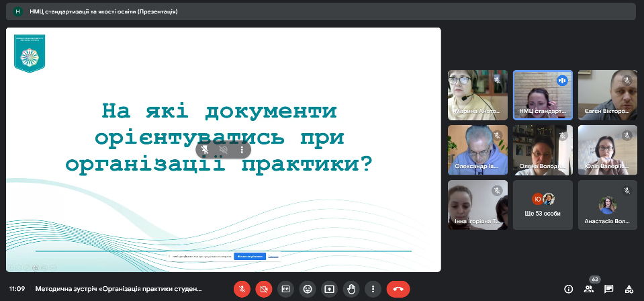Viewport: 644px width, 301px height.
Task: Turn on the camera from the bottom toolbar
Action: tap(264, 289)
